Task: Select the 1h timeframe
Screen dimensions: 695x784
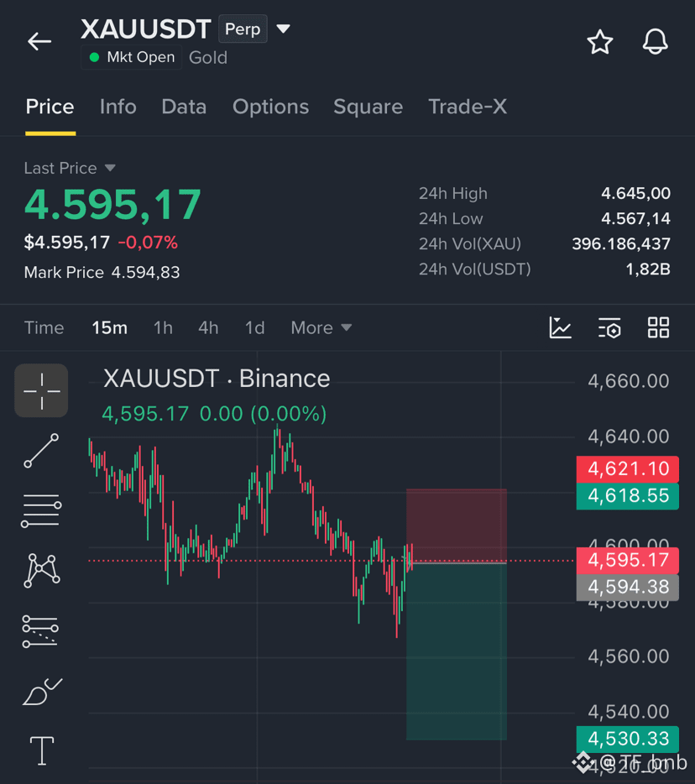Action: point(163,328)
